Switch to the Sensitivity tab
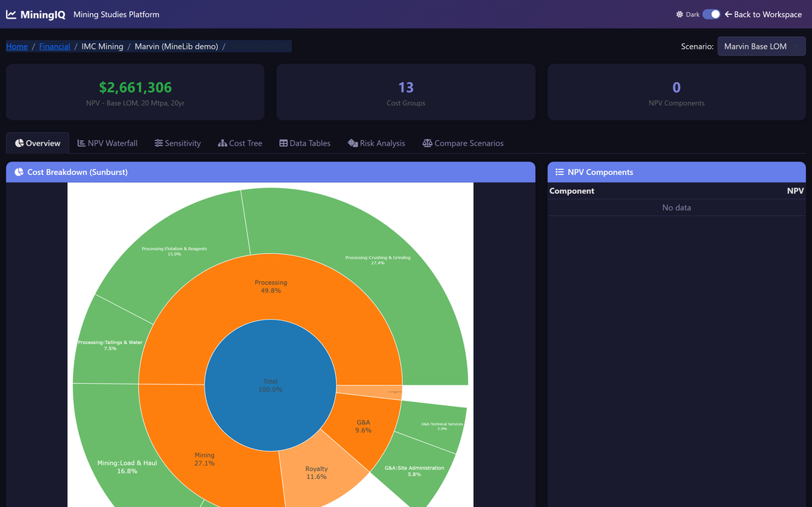 [x=177, y=143]
